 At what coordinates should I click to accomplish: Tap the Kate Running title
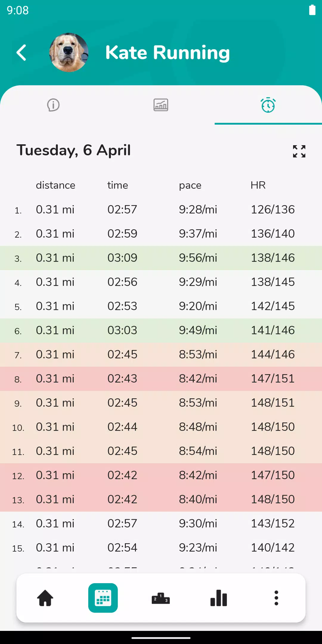pyautogui.click(x=168, y=52)
